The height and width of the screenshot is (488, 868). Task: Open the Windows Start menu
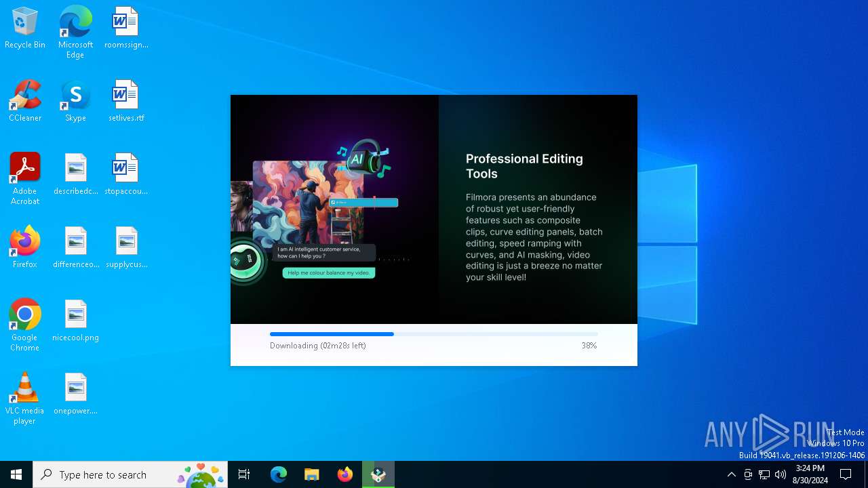coord(16,474)
